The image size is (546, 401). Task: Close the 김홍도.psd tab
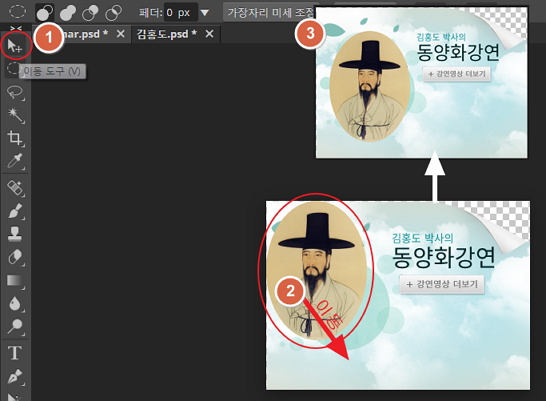coord(209,34)
